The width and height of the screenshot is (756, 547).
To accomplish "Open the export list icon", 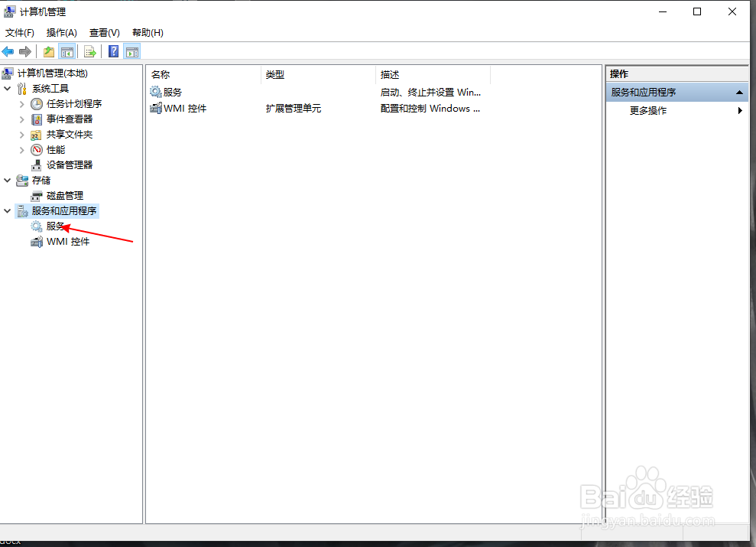I will [x=90, y=51].
